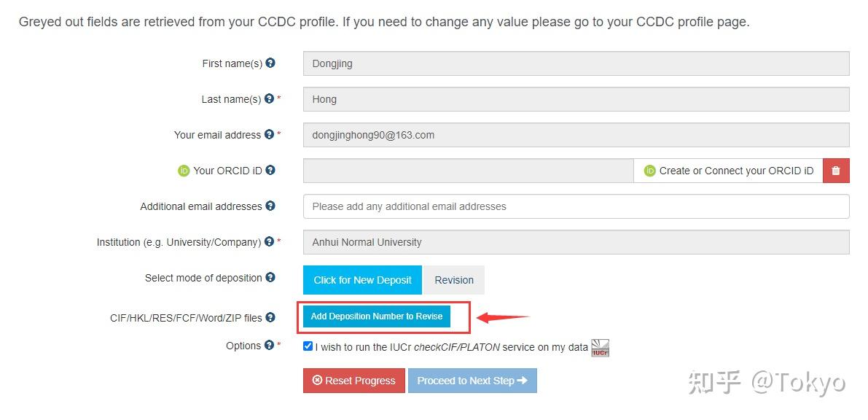Image resolution: width=868 pixels, height=420 pixels.
Task: Click the help icon for Select mode of deposition
Action: coord(270,278)
